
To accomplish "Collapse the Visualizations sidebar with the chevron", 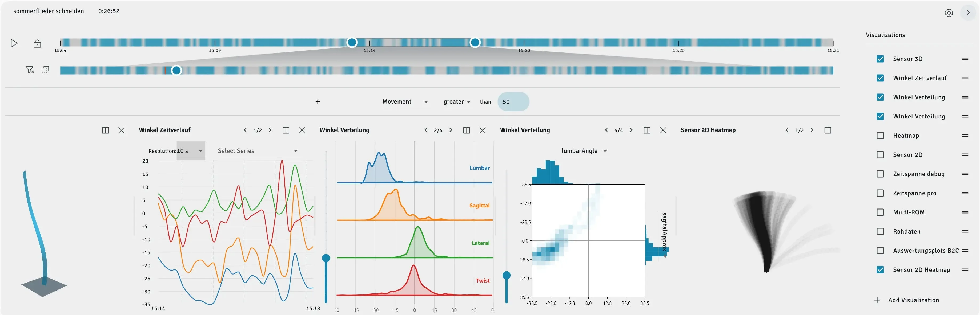I will [x=968, y=13].
